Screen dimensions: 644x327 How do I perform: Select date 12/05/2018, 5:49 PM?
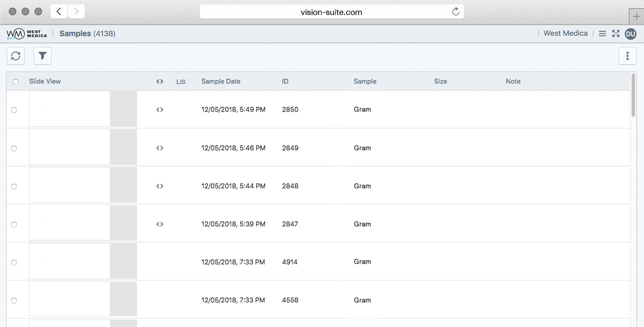(233, 109)
